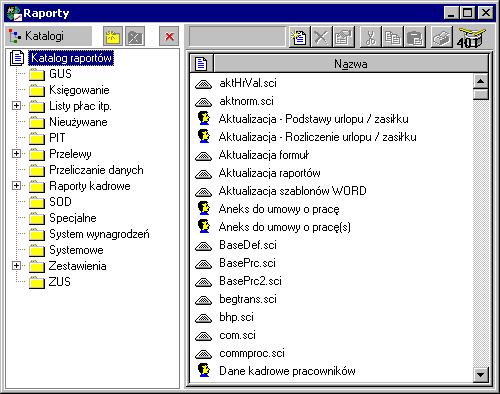The height and width of the screenshot is (394, 500).
Task: Click the person icon beside Dane kadrowe pracowników
Action: (x=203, y=371)
